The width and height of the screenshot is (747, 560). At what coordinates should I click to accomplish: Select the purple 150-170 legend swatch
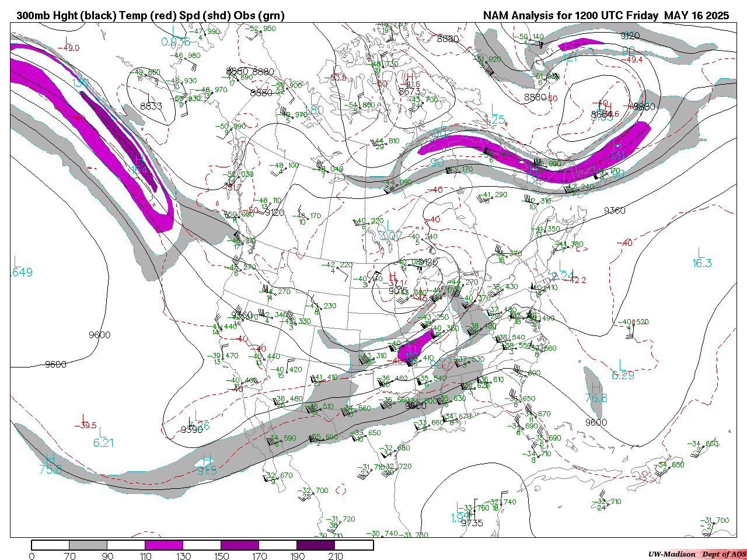[x=240, y=545]
